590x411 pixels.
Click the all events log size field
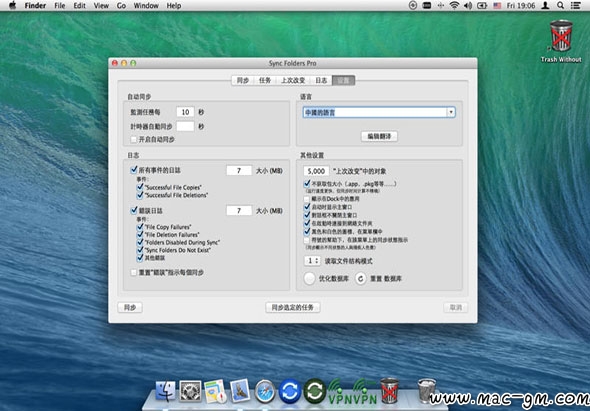coord(239,170)
